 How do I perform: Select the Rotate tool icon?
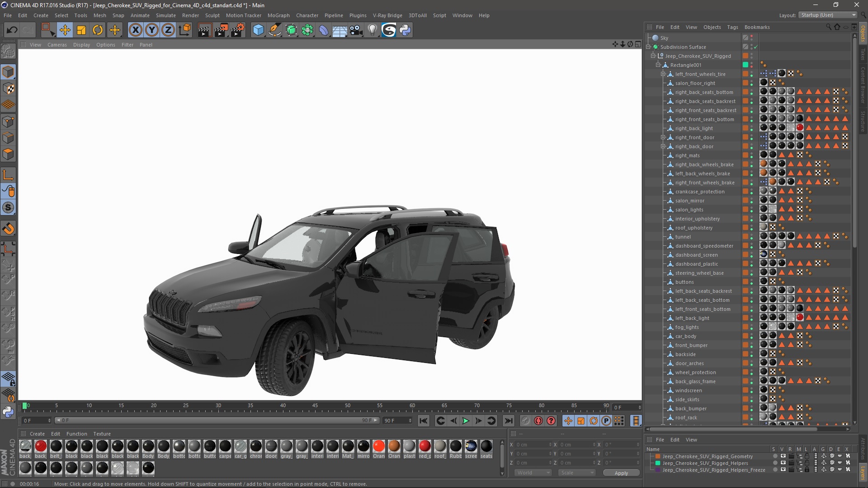[x=98, y=30]
